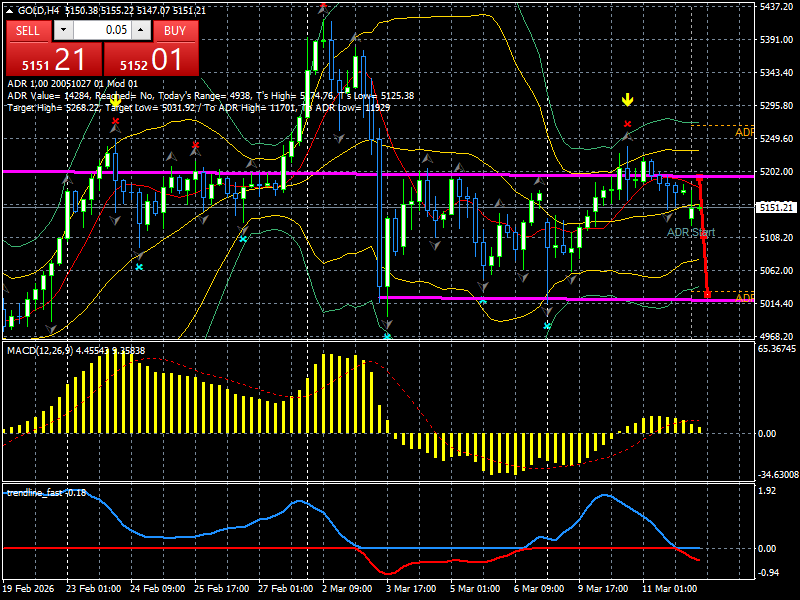Click the 'ADR 1.00 20051027 01 Mod 01' label
800x600 pixels.
coord(72,84)
